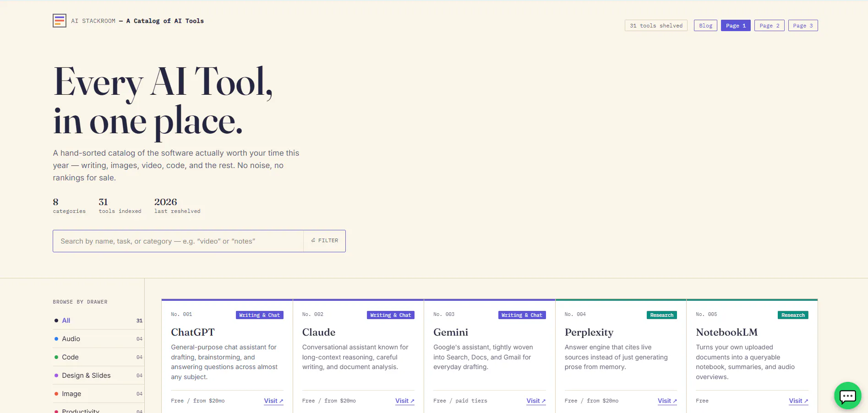
Task: Click the Writing & Chat tag on Gemini
Action: (522, 315)
